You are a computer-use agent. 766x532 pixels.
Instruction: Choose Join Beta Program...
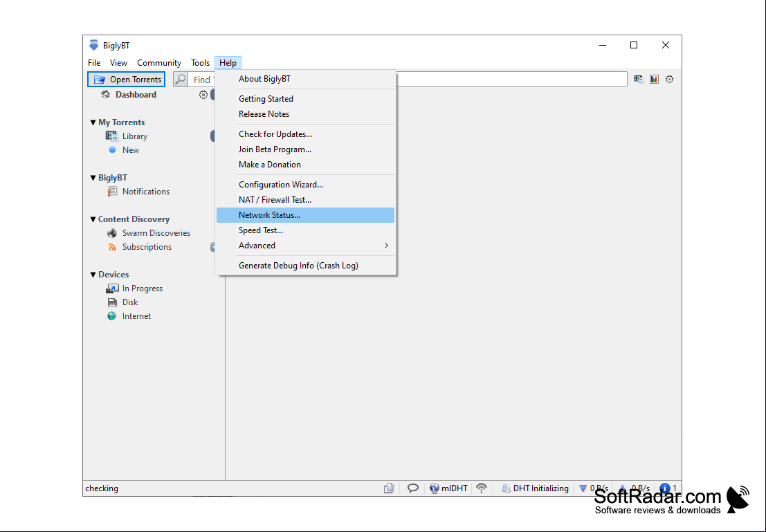tap(305, 149)
